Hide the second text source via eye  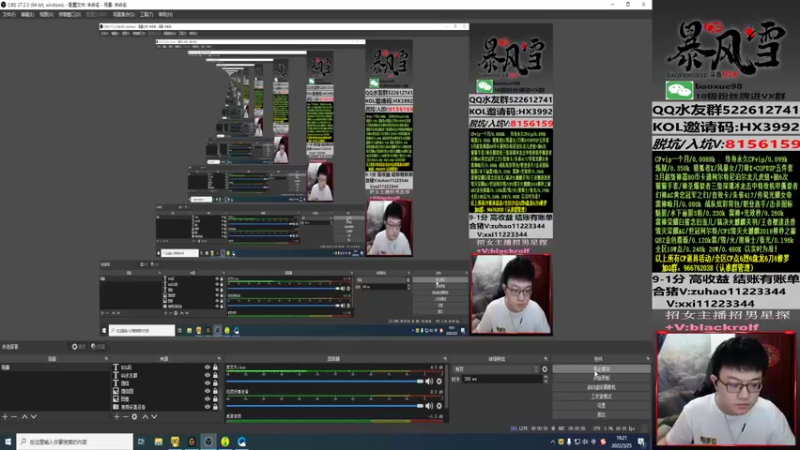207,375
